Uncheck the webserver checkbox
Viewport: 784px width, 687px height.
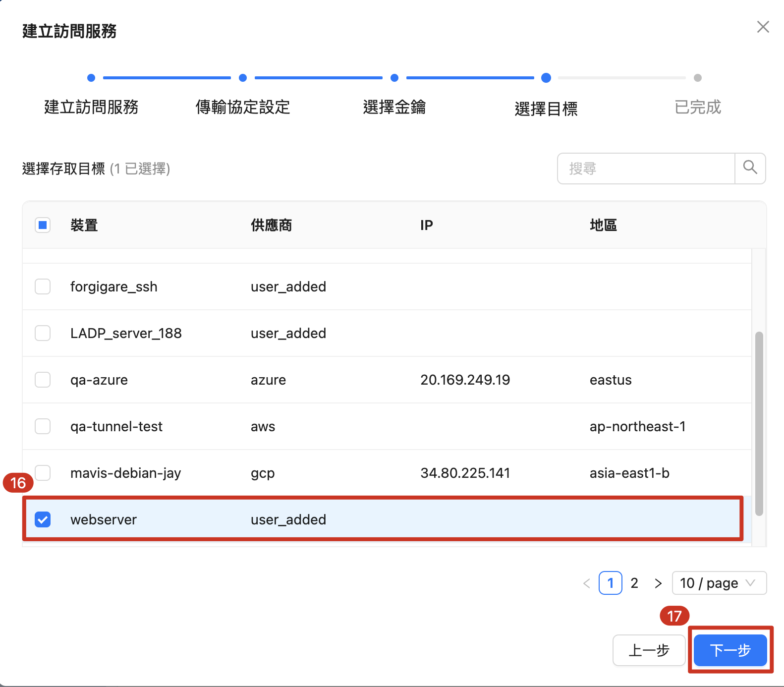coord(43,519)
